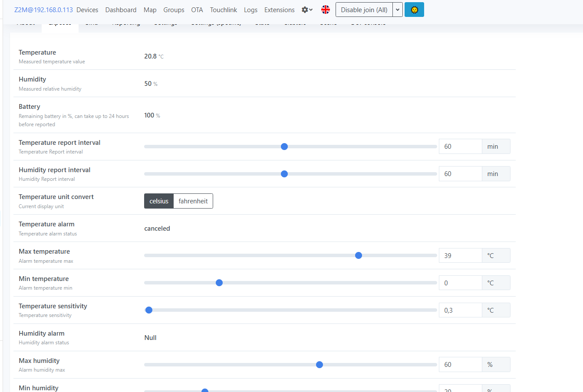Focus the Max temperature value field
The width and height of the screenshot is (583, 392).
pyautogui.click(x=460, y=255)
